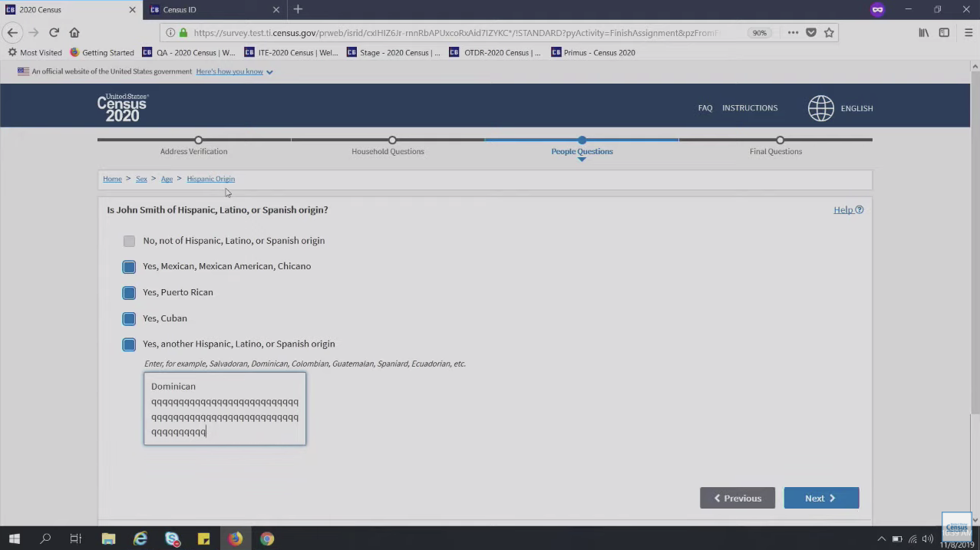Click the Help link
Viewport: 980px width, 550px height.
coord(847,210)
